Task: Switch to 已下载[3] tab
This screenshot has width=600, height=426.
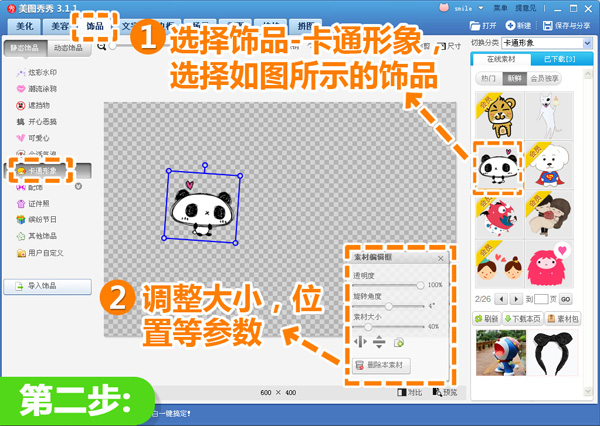Action: [x=560, y=59]
